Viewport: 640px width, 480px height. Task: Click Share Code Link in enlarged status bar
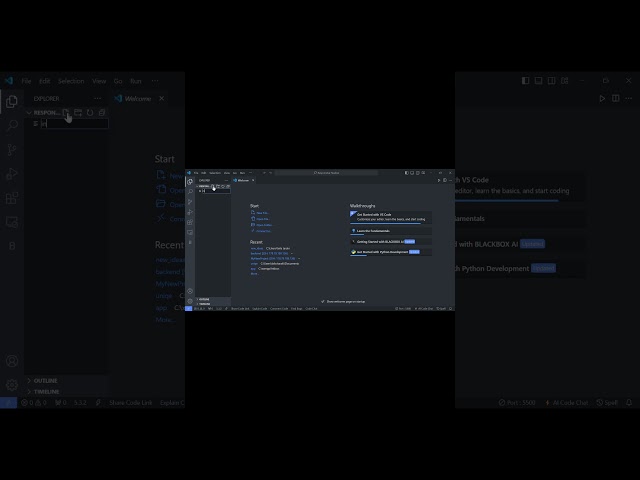[131, 402]
